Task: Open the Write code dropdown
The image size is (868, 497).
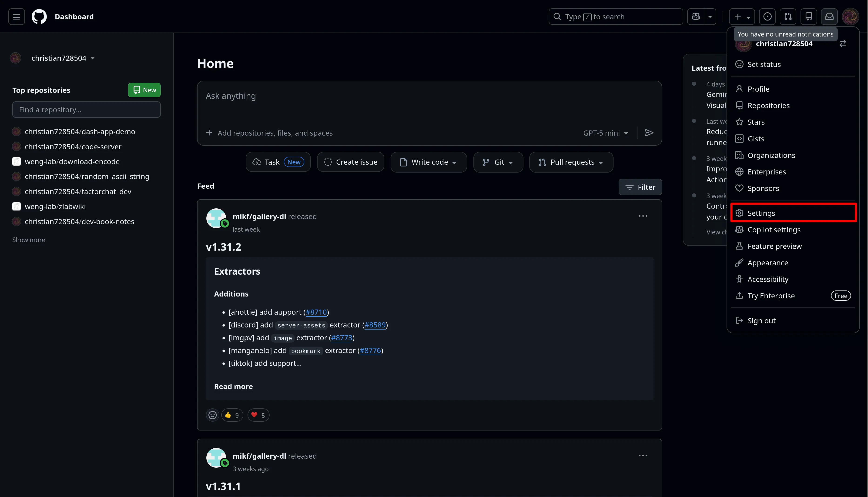Action: click(x=429, y=162)
